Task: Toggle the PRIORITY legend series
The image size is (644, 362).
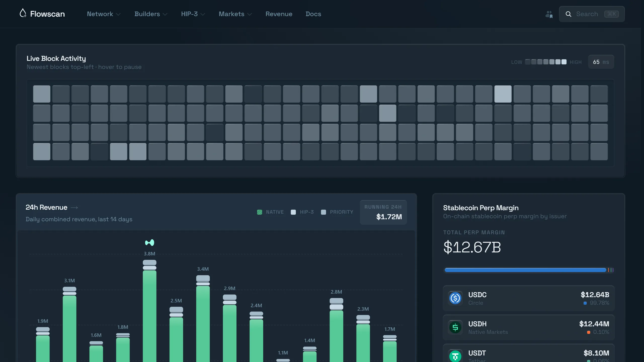Action: 337,212
